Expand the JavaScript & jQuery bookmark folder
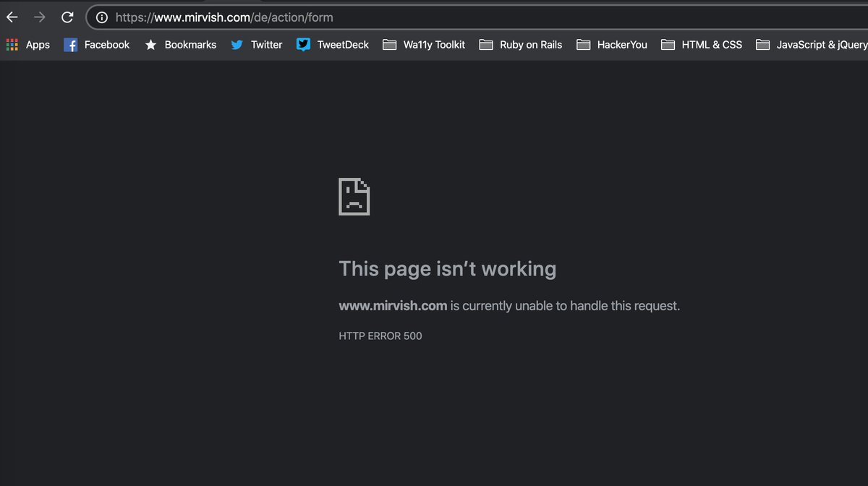 pyautogui.click(x=812, y=45)
